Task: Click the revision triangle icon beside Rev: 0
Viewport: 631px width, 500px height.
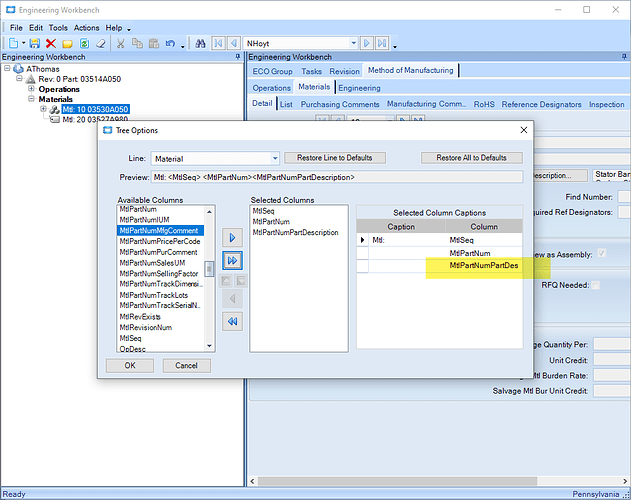Action: pos(31,79)
